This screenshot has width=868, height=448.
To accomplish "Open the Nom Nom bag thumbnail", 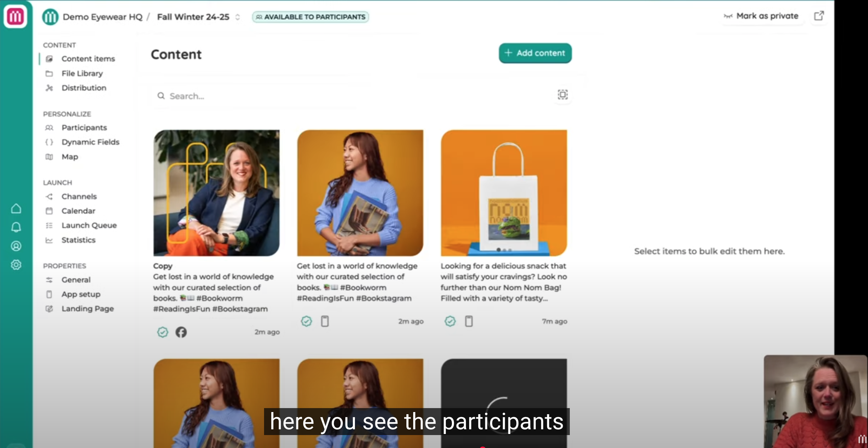I will click(504, 193).
